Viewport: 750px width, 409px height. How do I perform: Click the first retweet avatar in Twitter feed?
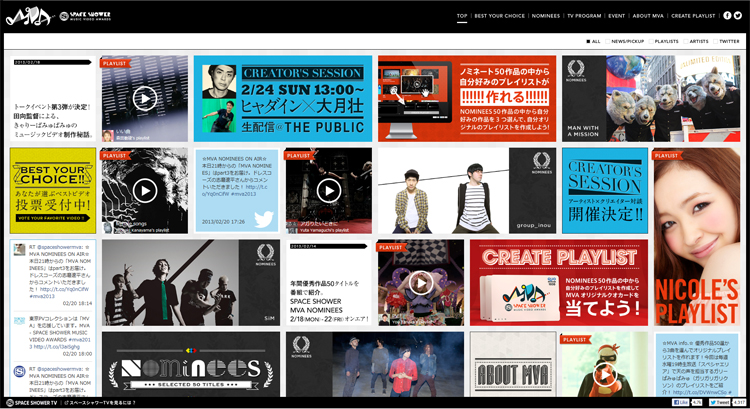click(19, 249)
